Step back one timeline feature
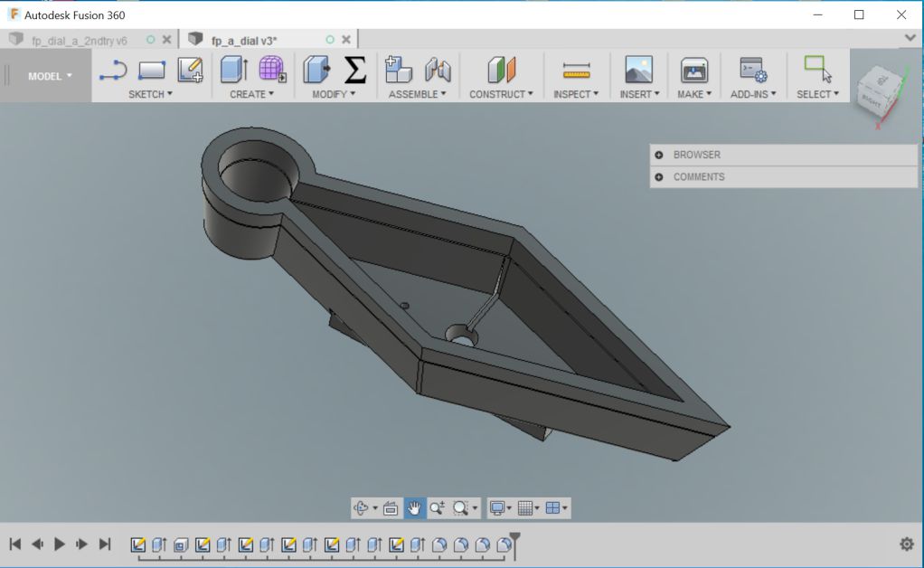 (37, 544)
